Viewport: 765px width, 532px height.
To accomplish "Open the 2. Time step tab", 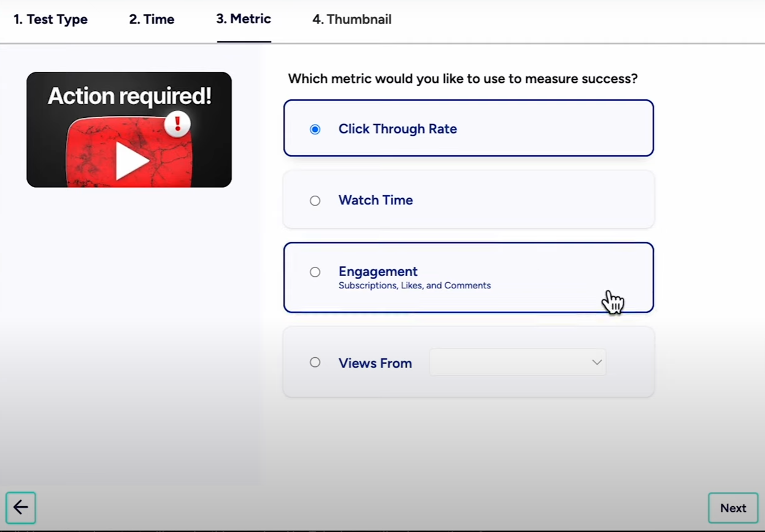I will tap(152, 20).
